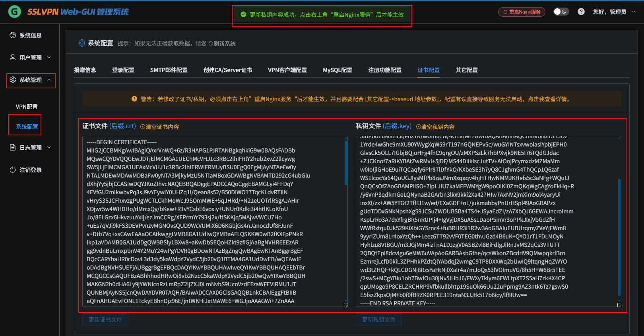Expand the 日志管理 menu chevron

tap(49, 147)
